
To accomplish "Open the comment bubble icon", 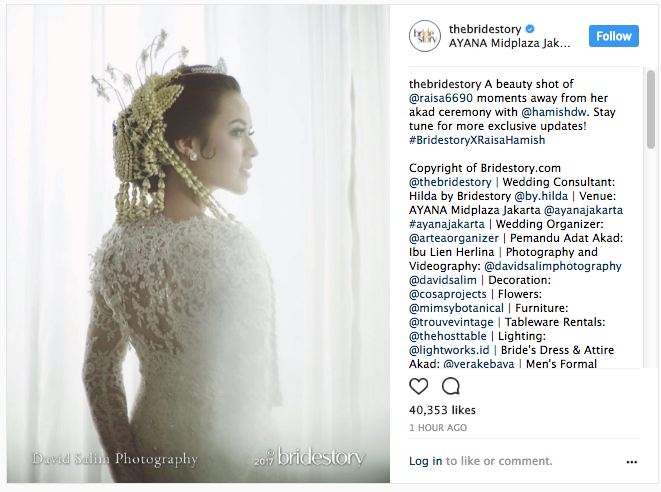I will 451,386.
